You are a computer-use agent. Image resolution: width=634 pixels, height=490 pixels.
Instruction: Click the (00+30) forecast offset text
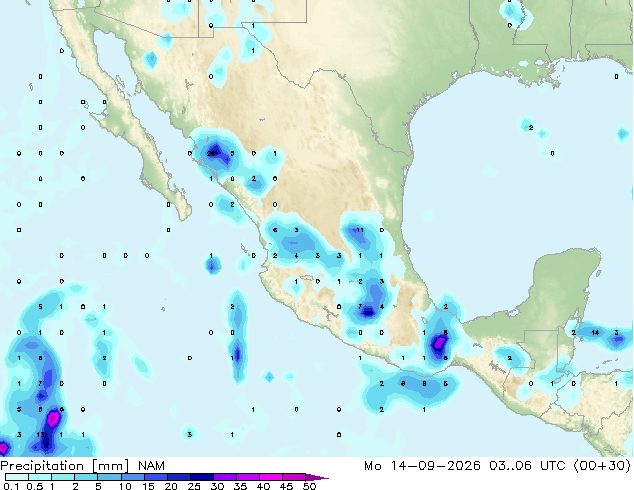point(602,466)
